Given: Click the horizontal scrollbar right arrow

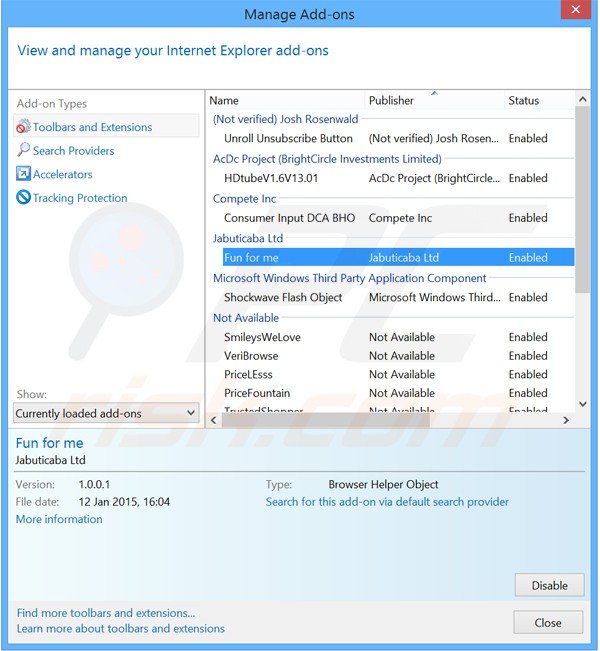Looking at the screenshot, I should click(566, 420).
